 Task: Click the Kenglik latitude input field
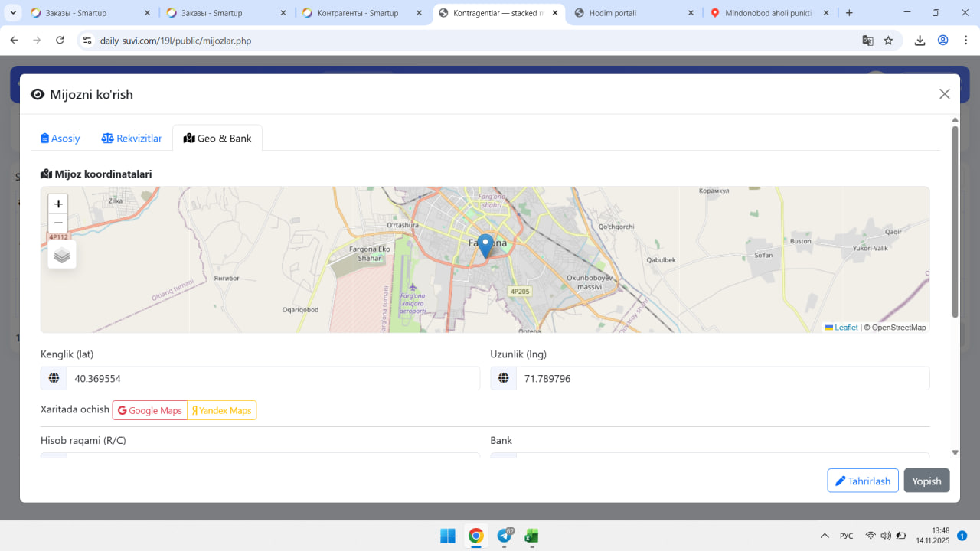pos(273,378)
